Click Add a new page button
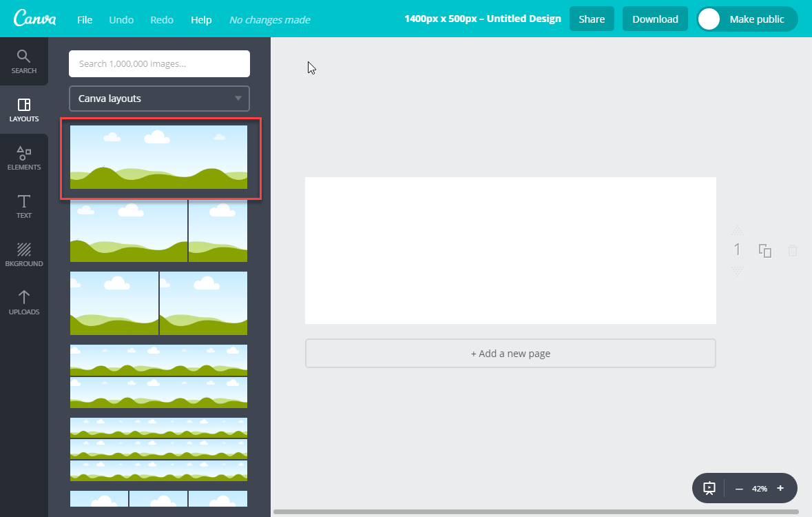Viewport: 812px width, 517px height. pos(510,354)
